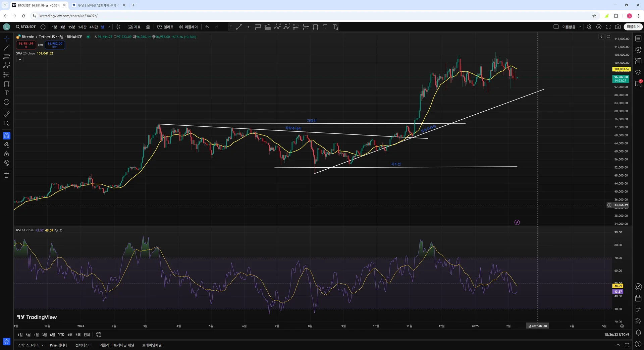
Task: Click the 퍼블리쉬 publish button
Action: 633,27
